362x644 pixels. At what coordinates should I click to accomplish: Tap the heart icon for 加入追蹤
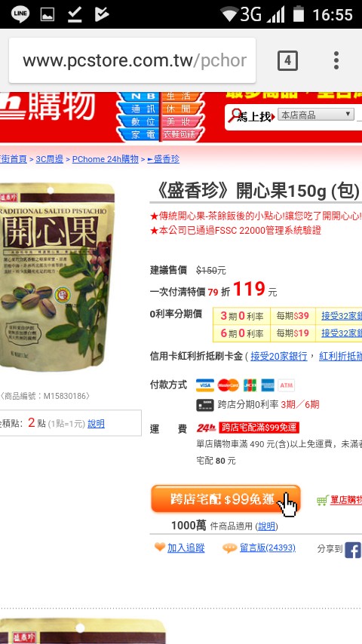[160, 547]
